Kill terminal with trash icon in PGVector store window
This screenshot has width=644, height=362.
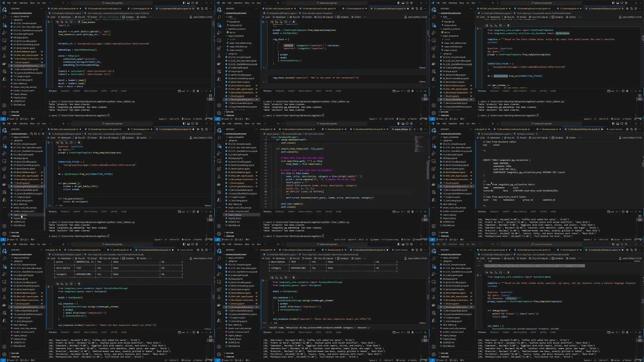[x=198, y=91]
